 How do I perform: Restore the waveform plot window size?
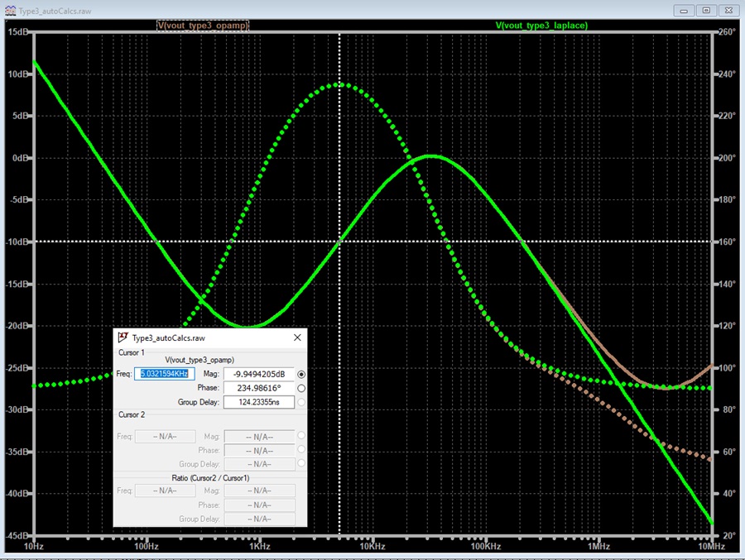pyautogui.click(x=707, y=11)
